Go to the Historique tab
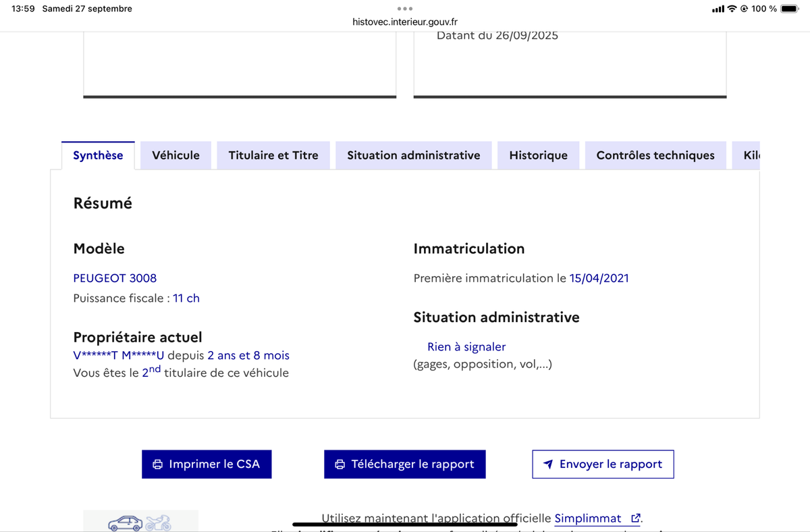Image resolution: width=810 pixels, height=532 pixels. point(538,155)
